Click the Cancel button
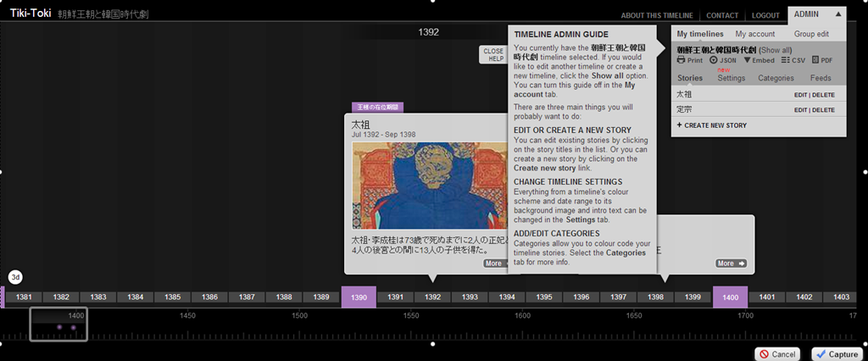The image size is (868, 361). pos(777,353)
